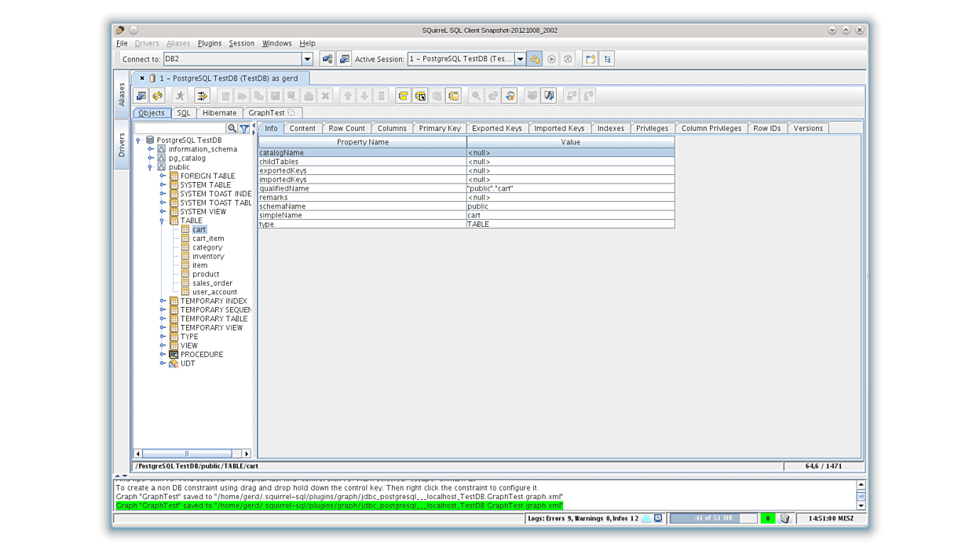
Task: Click the filter funnel icon above the object tree
Action: pyautogui.click(x=244, y=128)
